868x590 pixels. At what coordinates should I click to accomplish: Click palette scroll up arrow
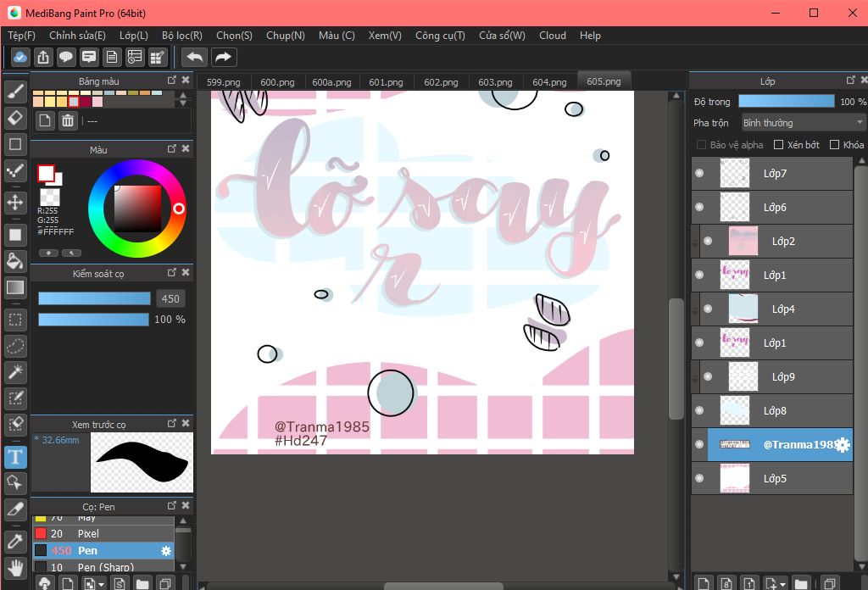pos(183,95)
